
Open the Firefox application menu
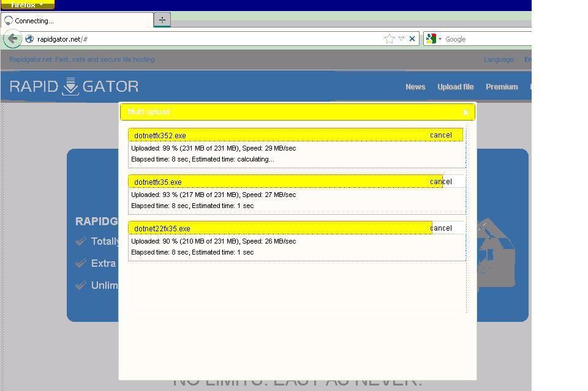[28, 4]
